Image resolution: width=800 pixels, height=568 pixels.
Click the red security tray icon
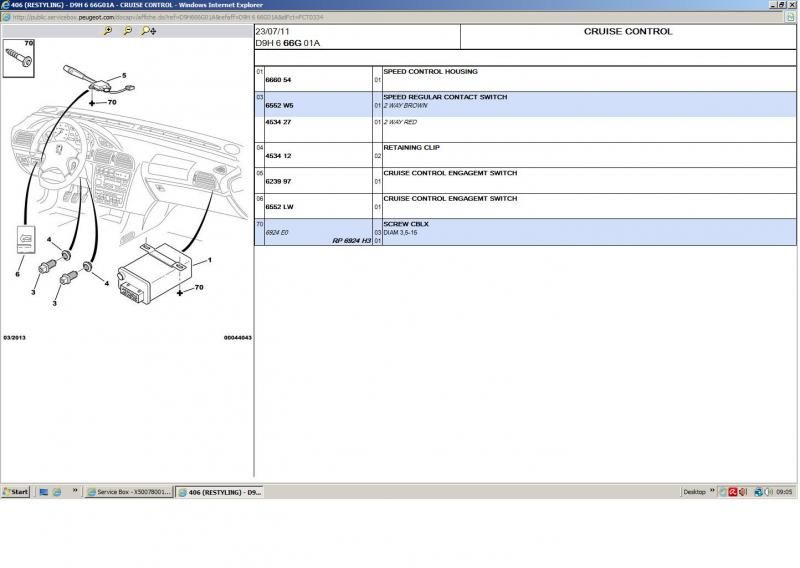[733, 492]
